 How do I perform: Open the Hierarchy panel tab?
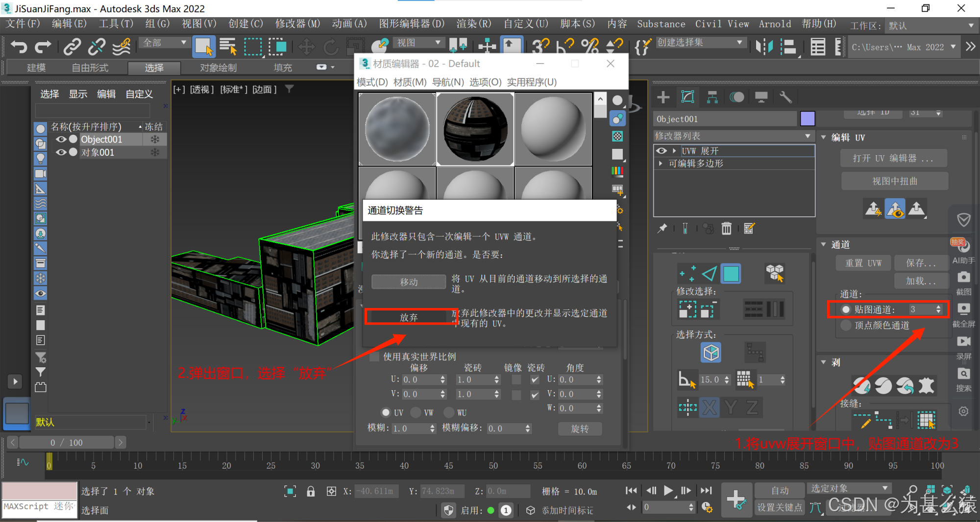(x=712, y=97)
